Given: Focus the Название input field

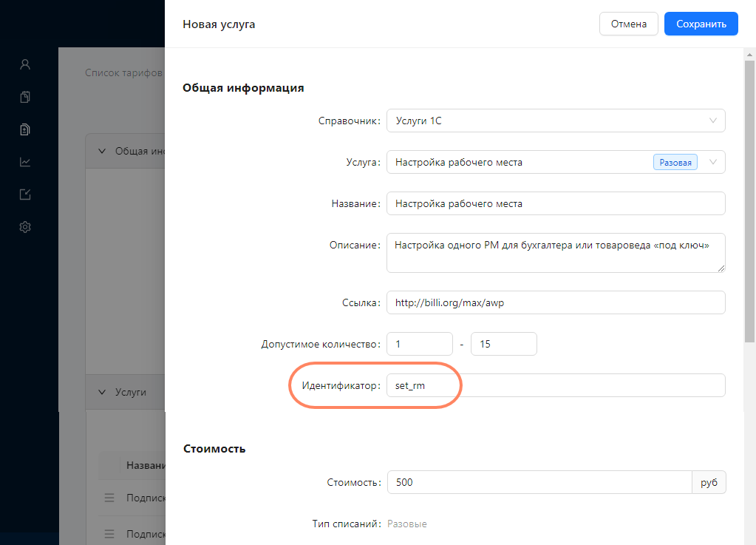Looking at the screenshot, I should point(556,203).
